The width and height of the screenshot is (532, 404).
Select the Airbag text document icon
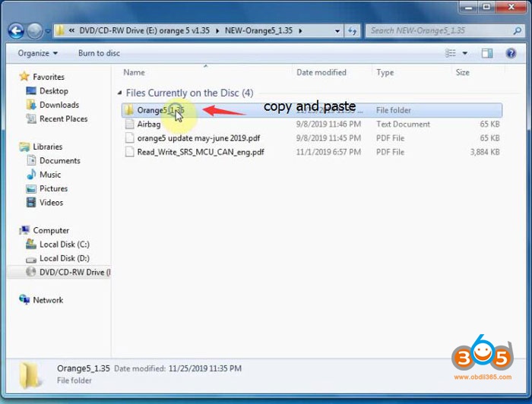click(x=129, y=124)
